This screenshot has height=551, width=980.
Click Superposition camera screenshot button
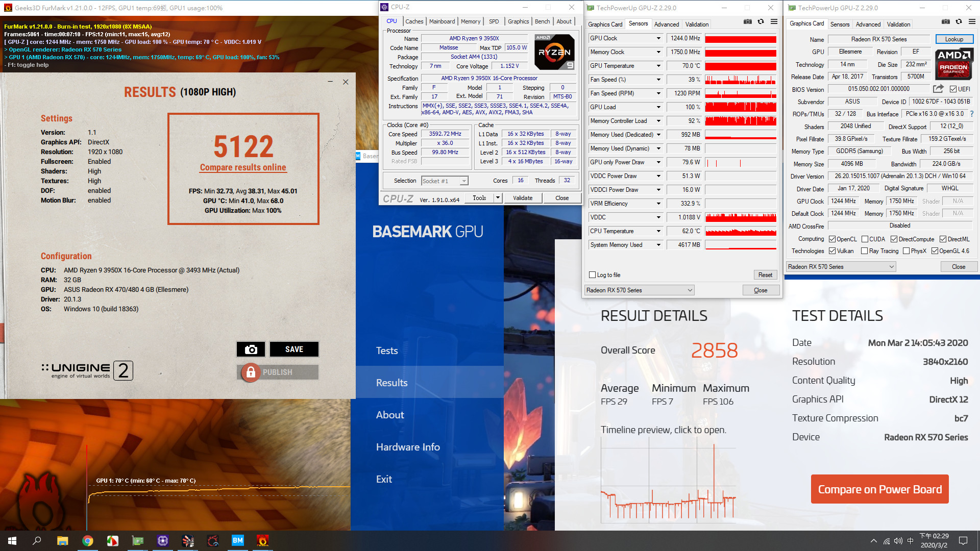point(251,349)
